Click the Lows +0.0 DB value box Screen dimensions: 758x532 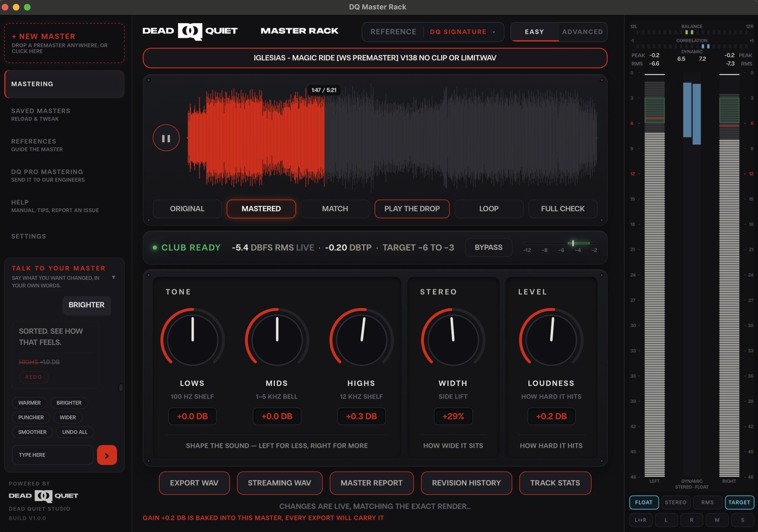[x=192, y=417]
